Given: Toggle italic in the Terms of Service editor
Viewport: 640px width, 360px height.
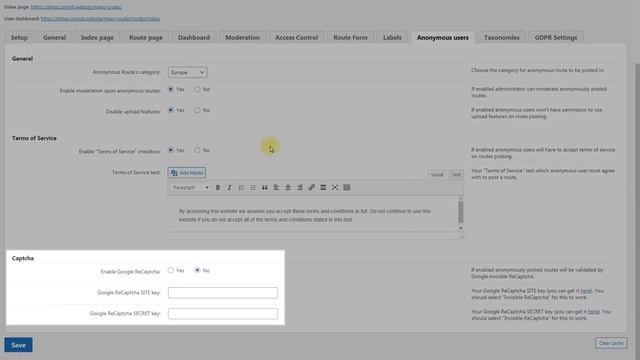Looking at the screenshot, I should (x=229, y=187).
